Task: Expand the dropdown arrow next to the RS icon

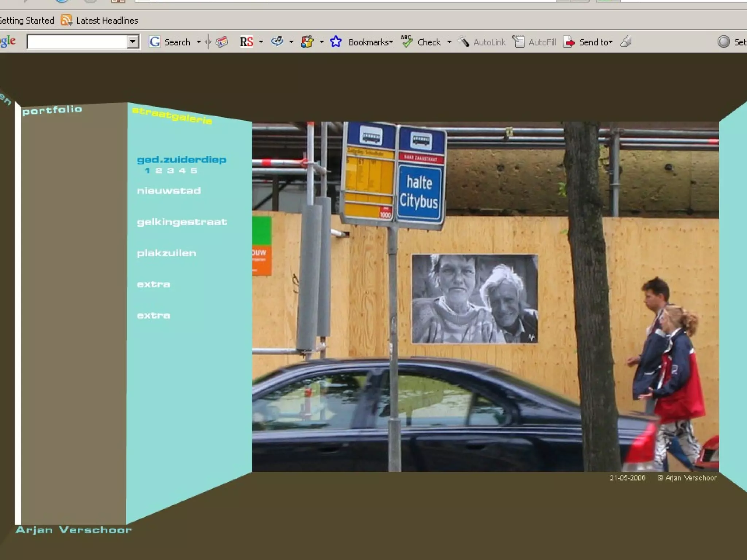Action: point(261,42)
